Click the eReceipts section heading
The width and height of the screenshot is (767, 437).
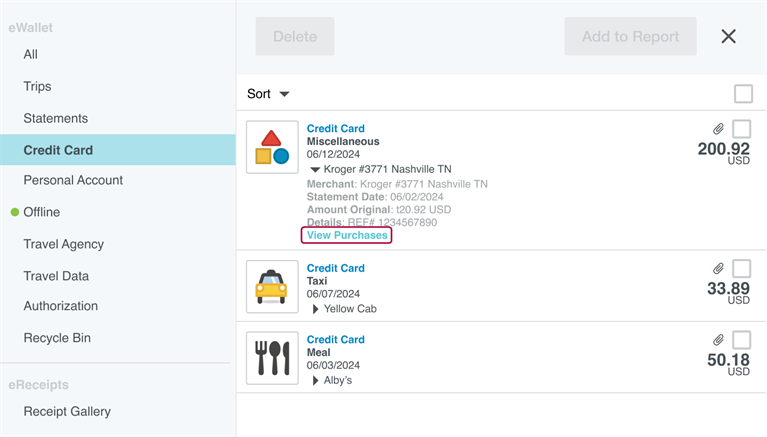(x=39, y=385)
